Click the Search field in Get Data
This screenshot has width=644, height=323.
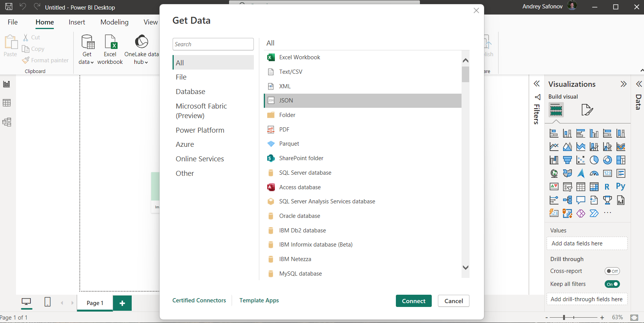point(213,44)
